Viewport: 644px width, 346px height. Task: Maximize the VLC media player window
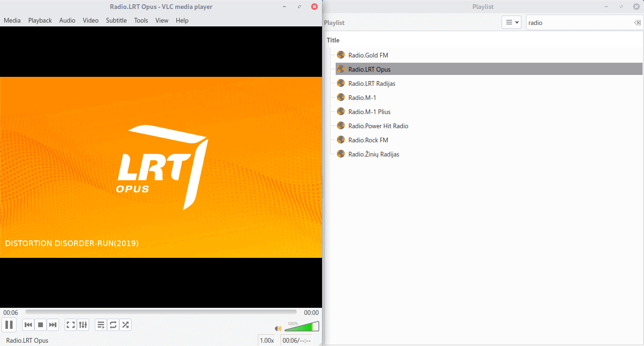pyautogui.click(x=299, y=7)
